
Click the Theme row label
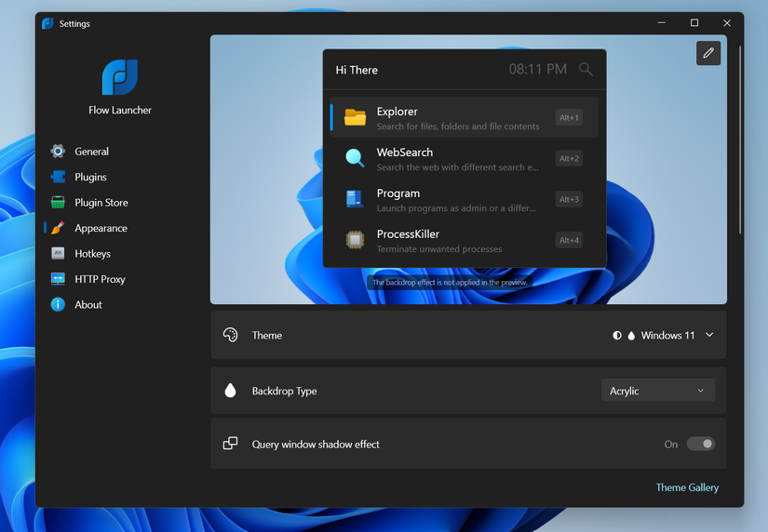267,335
